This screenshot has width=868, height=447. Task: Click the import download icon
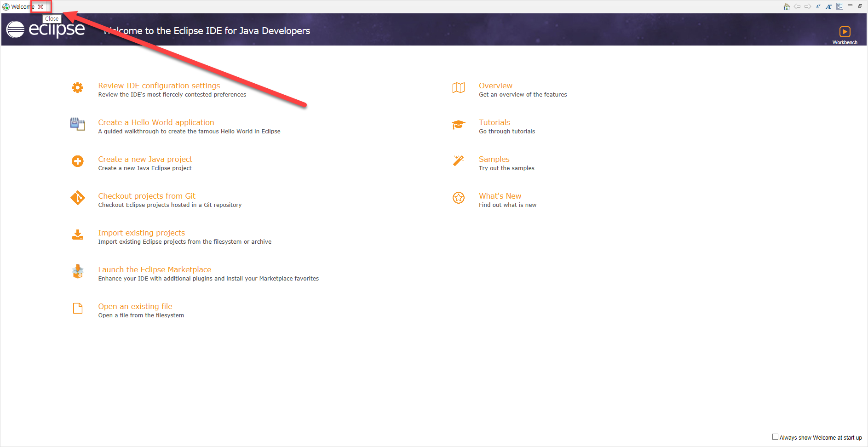point(78,235)
